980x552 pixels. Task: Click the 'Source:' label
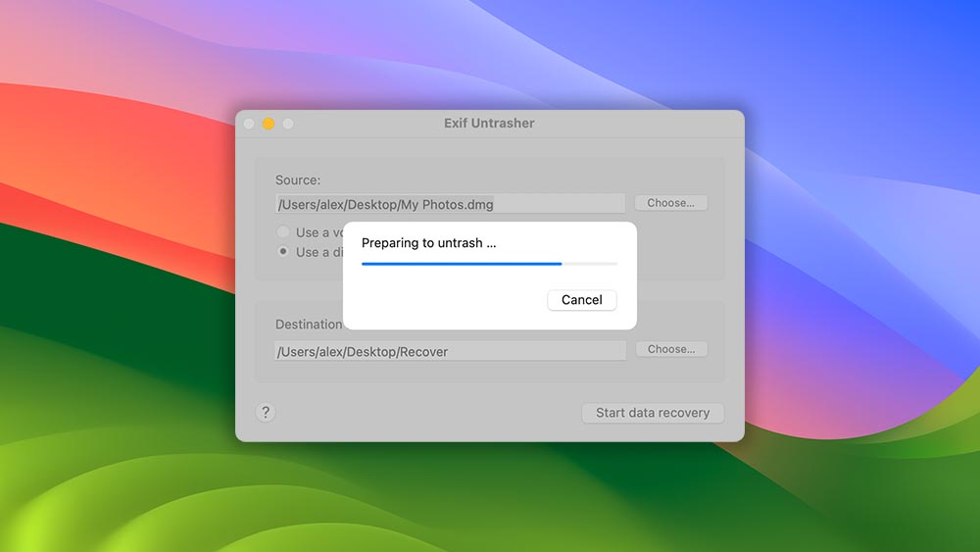point(298,180)
